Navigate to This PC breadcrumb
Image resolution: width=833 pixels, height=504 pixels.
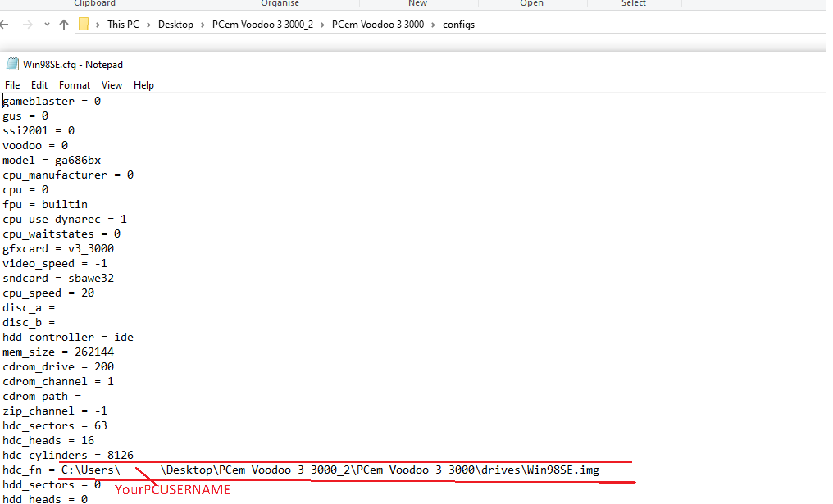[123, 25]
